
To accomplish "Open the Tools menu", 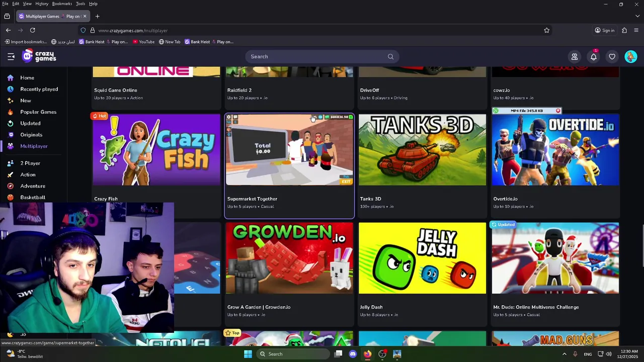I will (x=80, y=4).
